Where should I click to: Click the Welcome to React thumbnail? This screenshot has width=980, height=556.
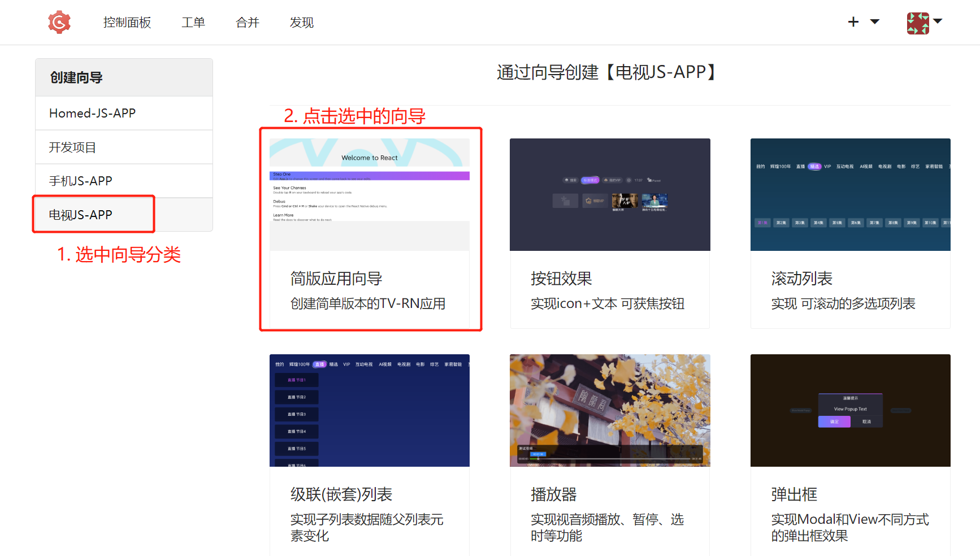(x=370, y=194)
